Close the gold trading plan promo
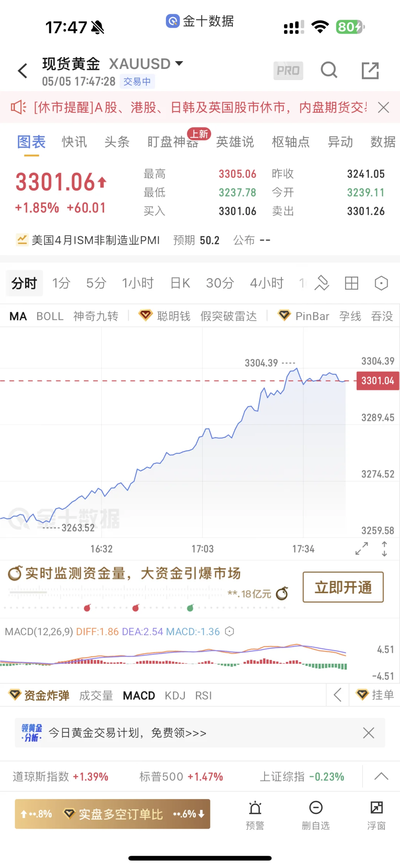This screenshot has width=400, height=868. click(369, 733)
